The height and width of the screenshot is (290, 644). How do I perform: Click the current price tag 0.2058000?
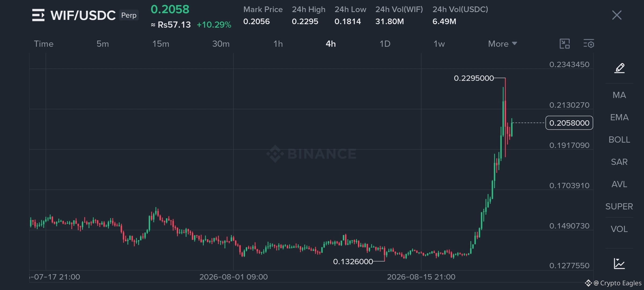pyautogui.click(x=569, y=123)
